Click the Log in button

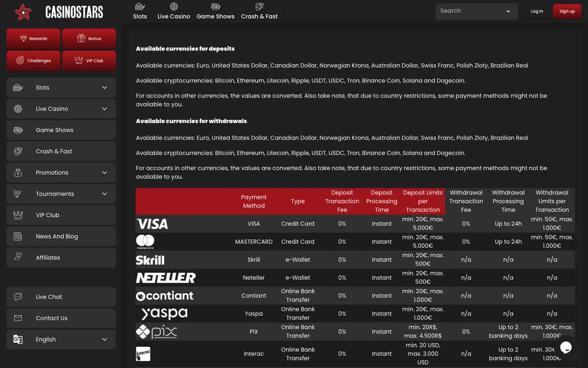pos(537,11)
